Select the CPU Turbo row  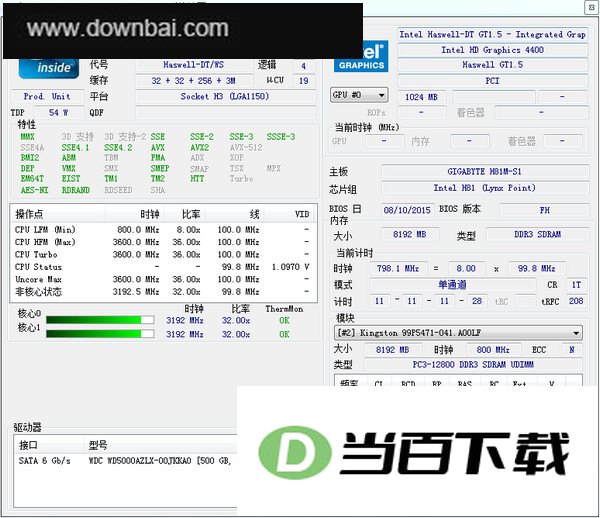click(x=162, y=255)
